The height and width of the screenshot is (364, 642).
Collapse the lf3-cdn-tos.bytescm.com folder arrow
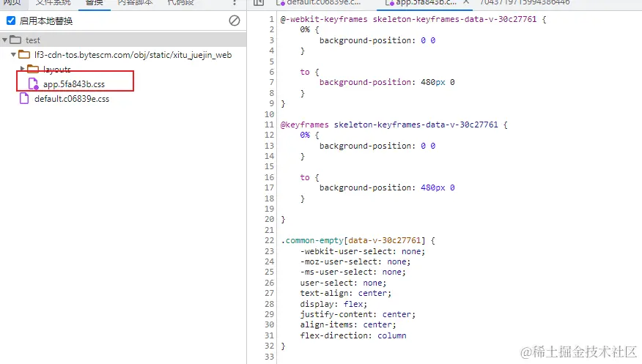coord(13,54)
